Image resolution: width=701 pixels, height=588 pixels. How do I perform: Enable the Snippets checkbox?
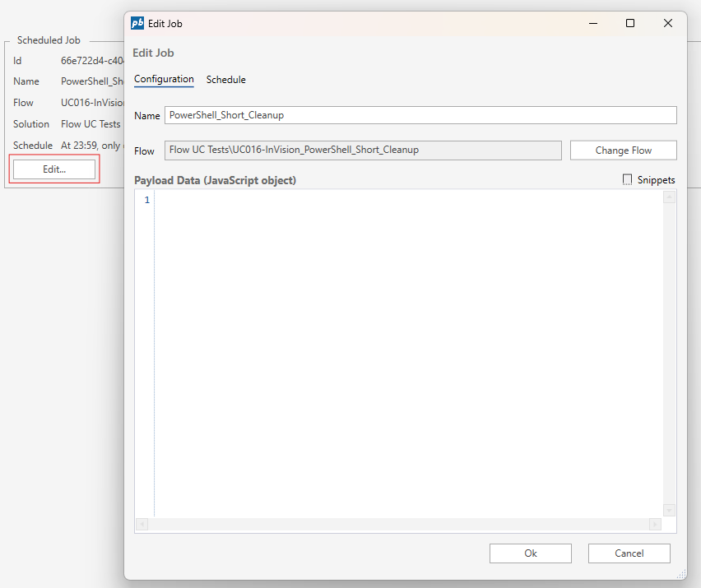pyautogui.click(x=628, y=180)
